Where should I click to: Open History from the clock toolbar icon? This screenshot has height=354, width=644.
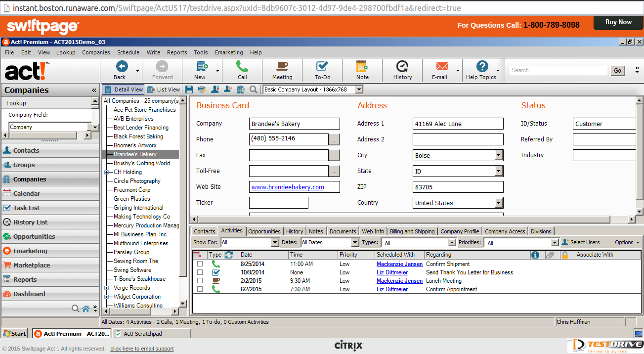click(402, 67)
